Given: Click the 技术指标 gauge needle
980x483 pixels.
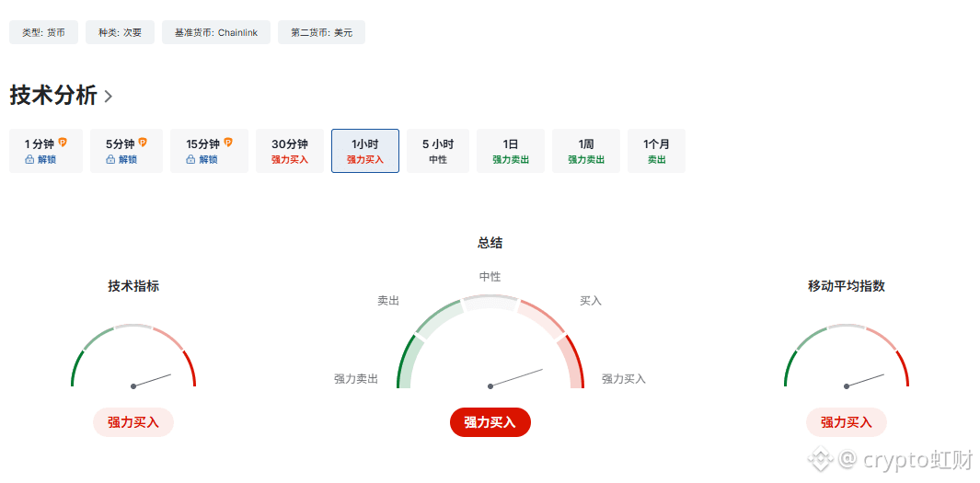Looking at the screenshot, I should point(152,381).
